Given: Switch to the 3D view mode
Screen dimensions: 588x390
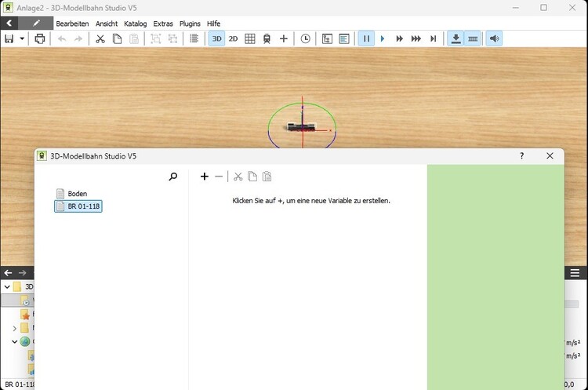Looking at the screenshot, I should tap(216, 38).
